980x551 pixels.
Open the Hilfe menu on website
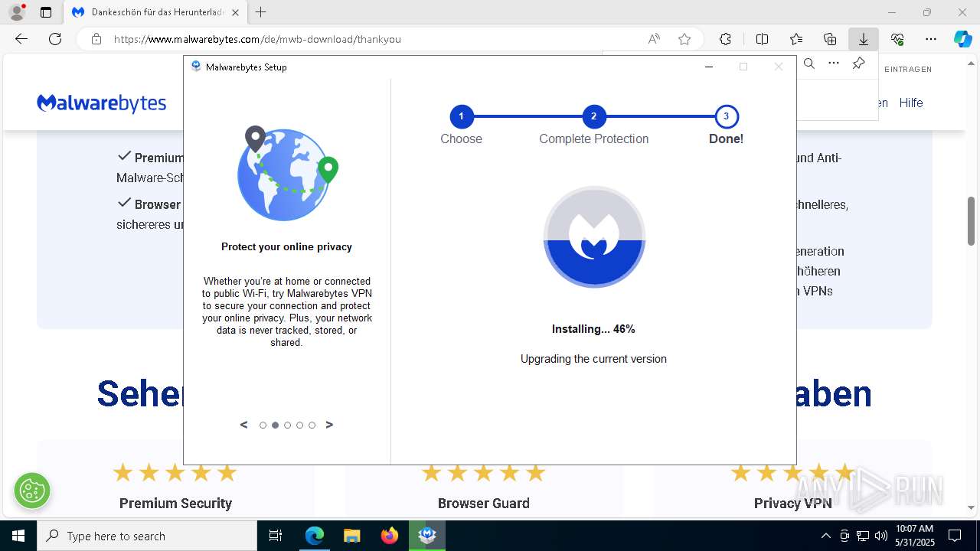coord(911,103)
